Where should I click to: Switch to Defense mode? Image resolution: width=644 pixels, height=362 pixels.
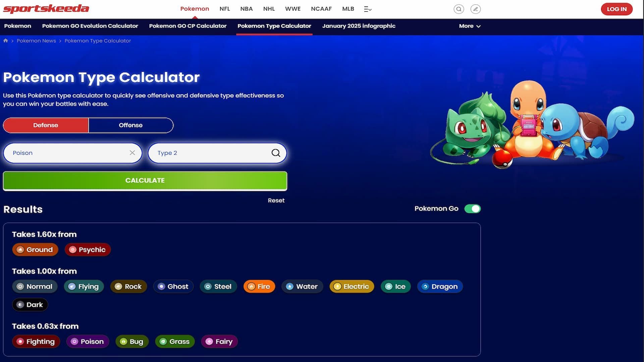[x=46, y=125]
